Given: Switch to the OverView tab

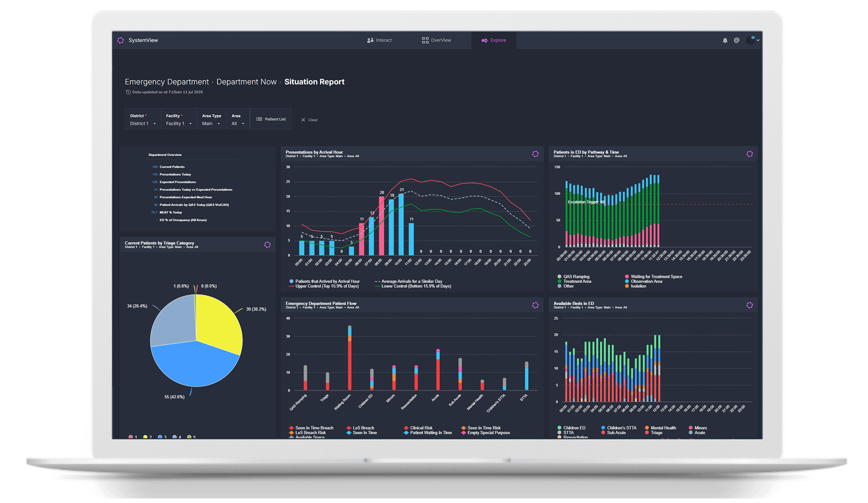Looking at the screenshot, I should click(x=437, y=40).
